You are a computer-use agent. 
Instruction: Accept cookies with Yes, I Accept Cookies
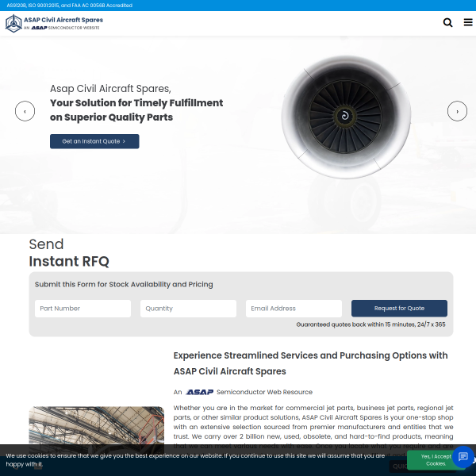tap(436, 460)
